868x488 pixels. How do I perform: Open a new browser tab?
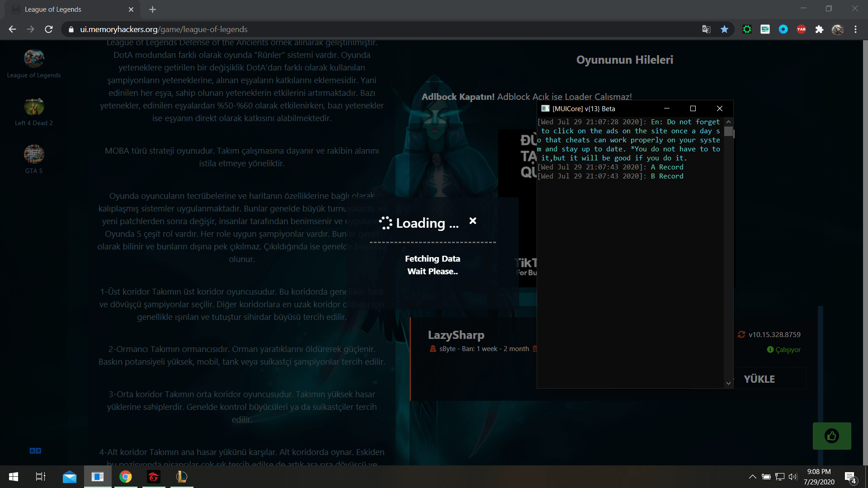pyautogui.click(x=152, y=9)
